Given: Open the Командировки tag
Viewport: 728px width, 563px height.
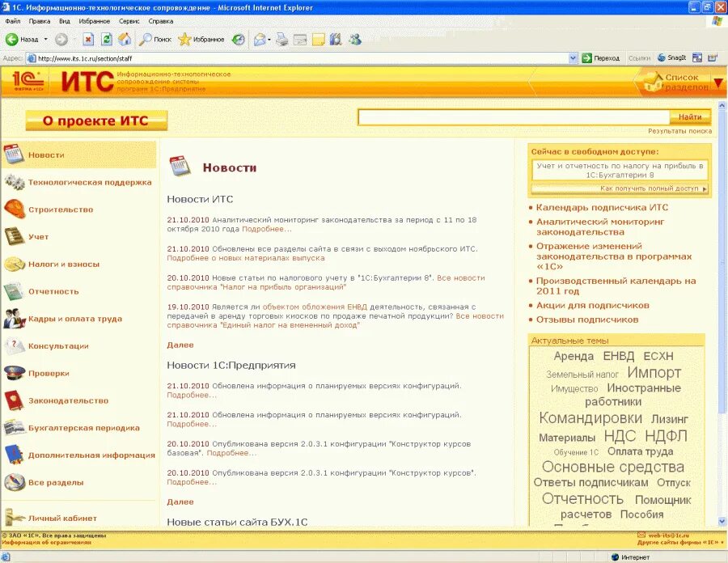Looking at the screenshot, I should pyautogui.click(x=590, y=417).
